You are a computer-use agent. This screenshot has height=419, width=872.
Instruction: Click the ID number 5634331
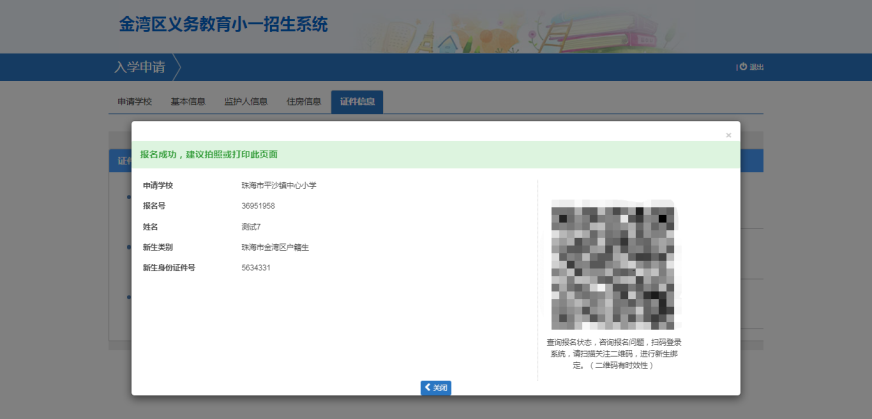click(256, 268)
